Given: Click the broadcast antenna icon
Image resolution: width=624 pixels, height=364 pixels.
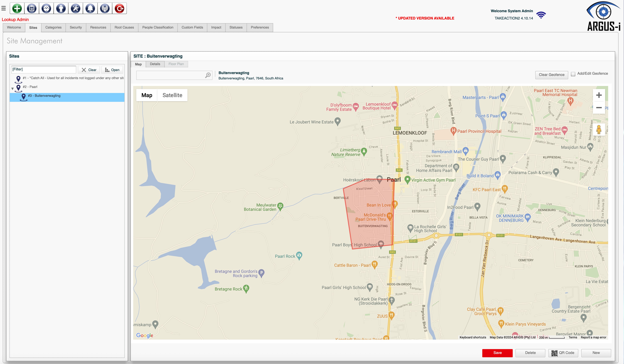Looking at the screenshot, I should coord(105,8).
